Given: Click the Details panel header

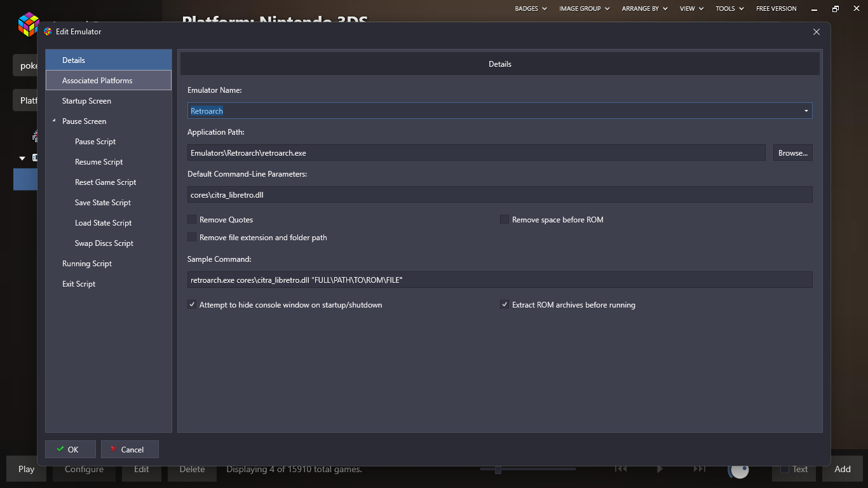Looking at the screenshot, I should point(500,64).
